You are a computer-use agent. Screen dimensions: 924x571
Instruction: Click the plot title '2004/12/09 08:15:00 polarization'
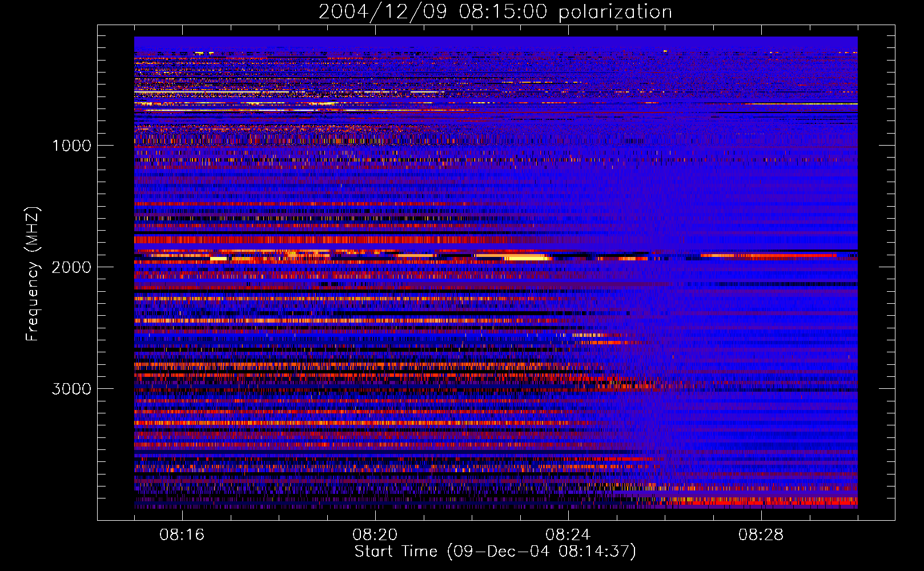point(495,12)
